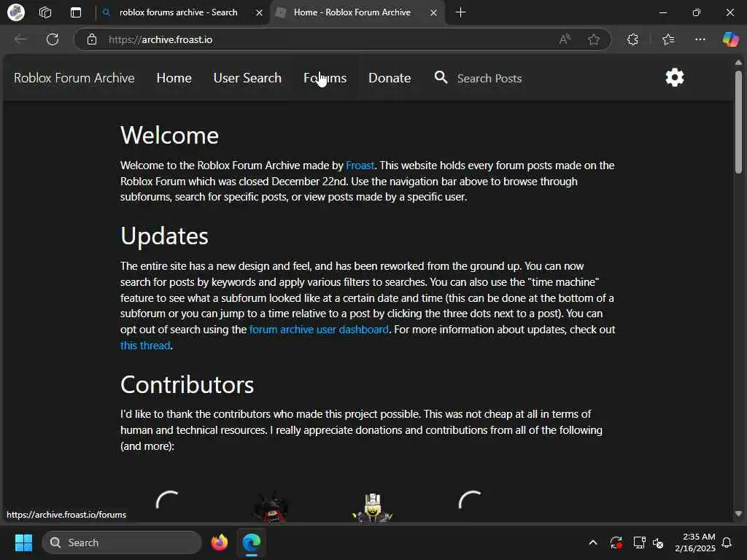This screenshot has width=747, height=560.
Task: Refresh the current page
Action: coord(53,39)
